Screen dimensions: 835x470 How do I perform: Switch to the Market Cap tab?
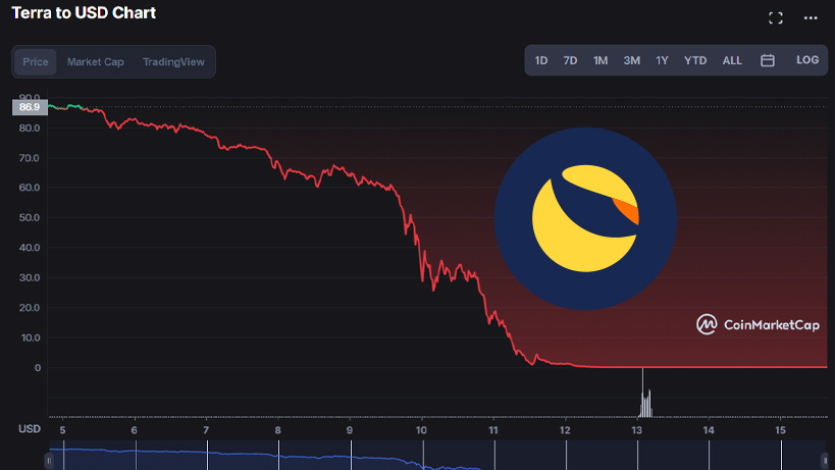click(95, 62)
